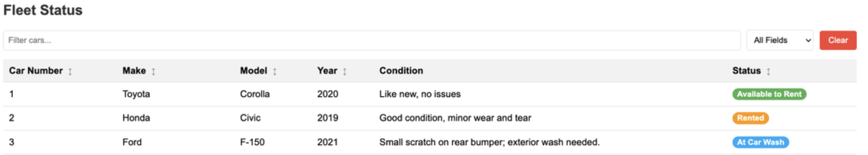
Task: Focus the Filter cars search box
Action: [x=371, y=40]
